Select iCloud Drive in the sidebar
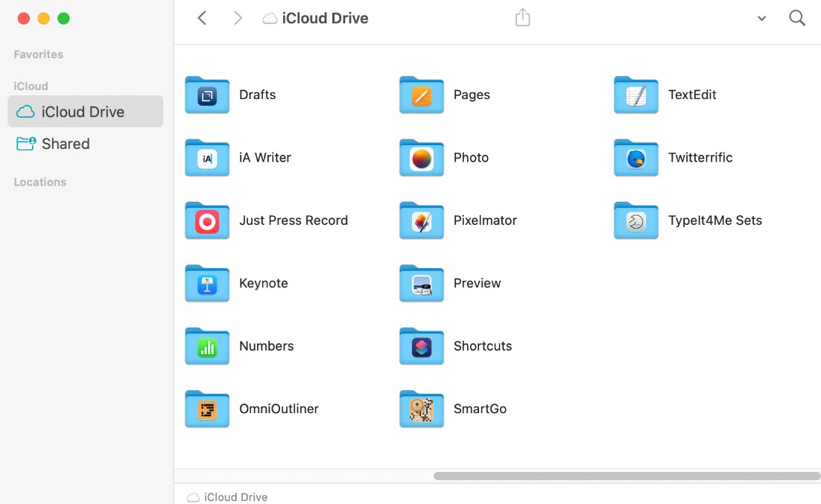 click(x=86, y=112)
